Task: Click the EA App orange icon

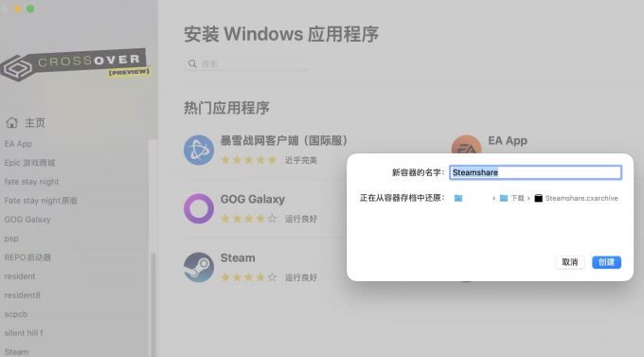Action: click(x=466, y=145)
